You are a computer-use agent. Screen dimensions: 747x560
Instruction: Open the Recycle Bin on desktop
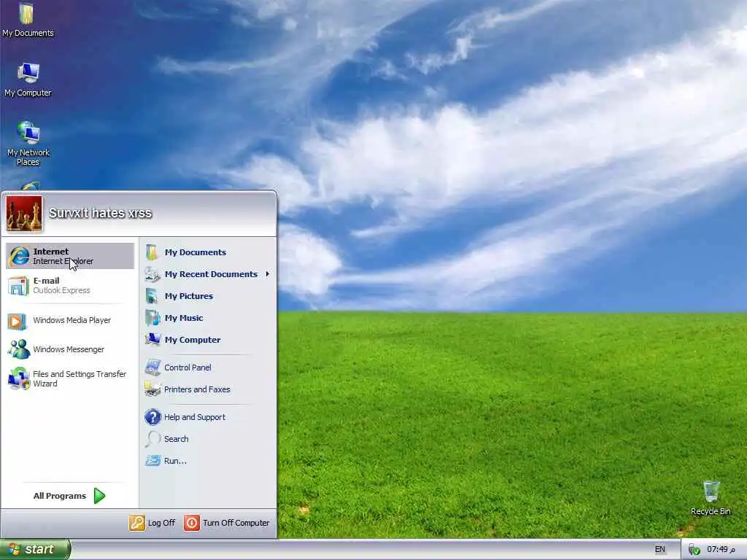click(711, 498)
